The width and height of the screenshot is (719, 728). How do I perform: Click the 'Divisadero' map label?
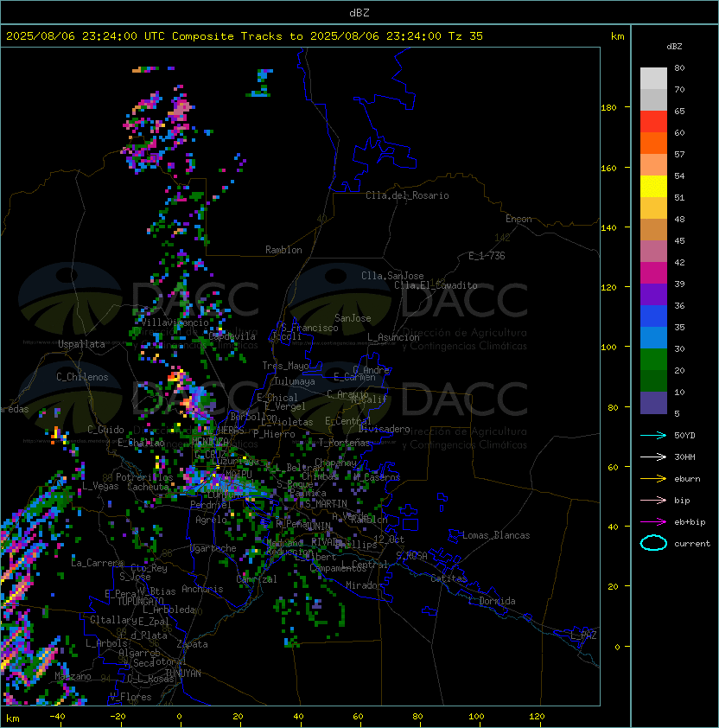[x=384, y=429]
